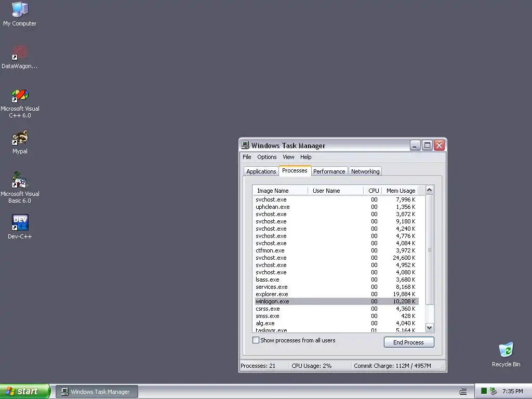The image size is (532, 399).
Task: Select the explorer.exe process
Action: [337, 294]
